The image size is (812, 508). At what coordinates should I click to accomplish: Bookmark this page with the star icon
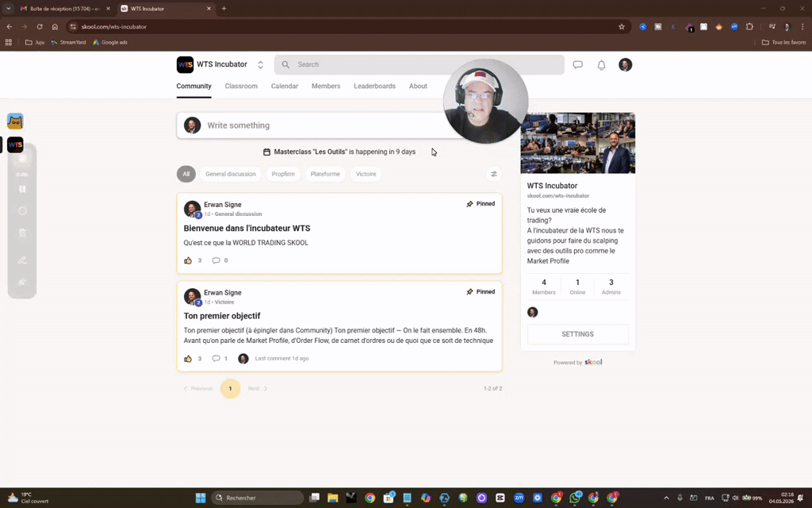(622, 26)
